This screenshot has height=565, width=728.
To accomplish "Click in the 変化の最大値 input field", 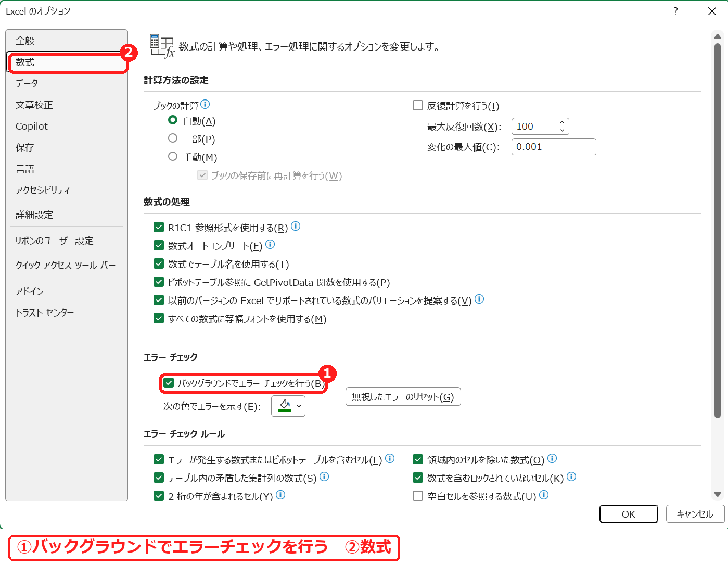I will pyautogui.click(x=554, y=147).
